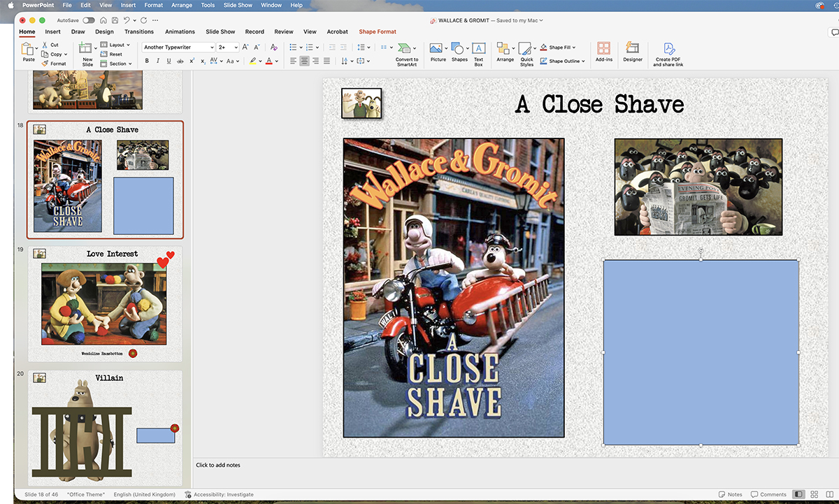
Task: Clear all text formatting
Action: click(273, 47)
